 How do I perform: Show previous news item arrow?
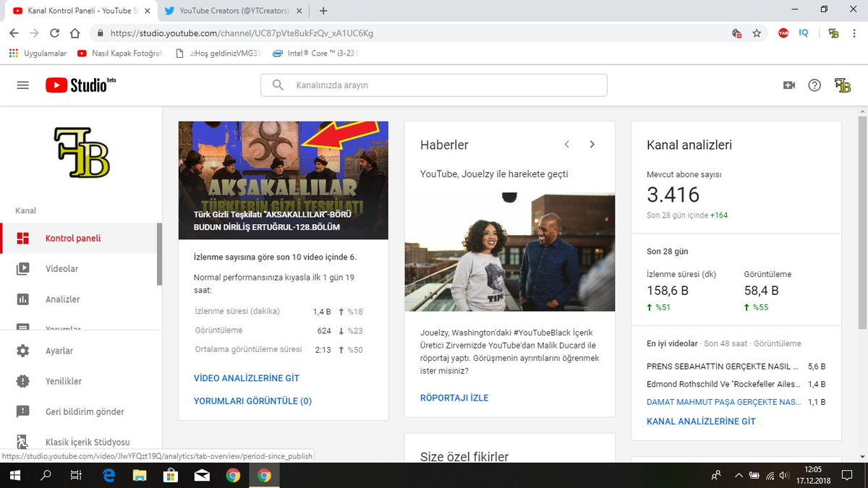point(567,145)
